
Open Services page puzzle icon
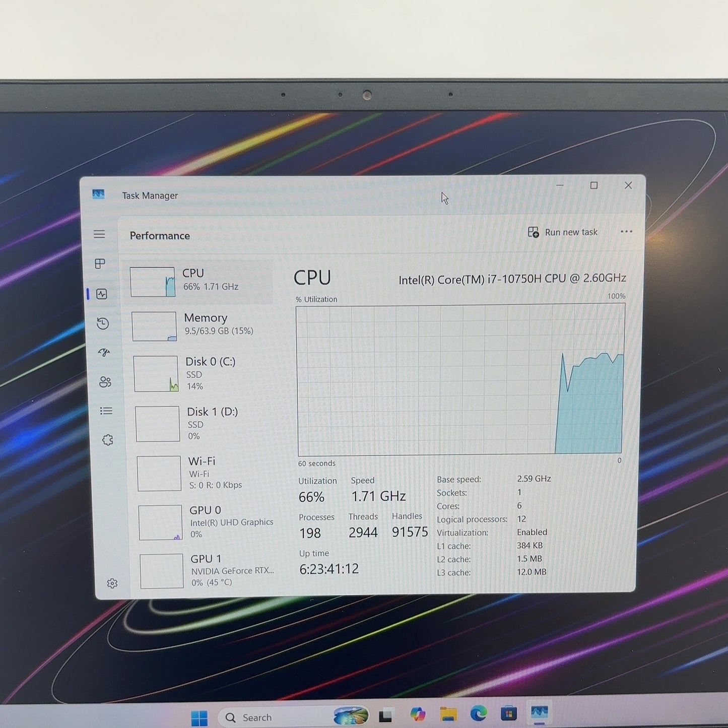(107, 440)
